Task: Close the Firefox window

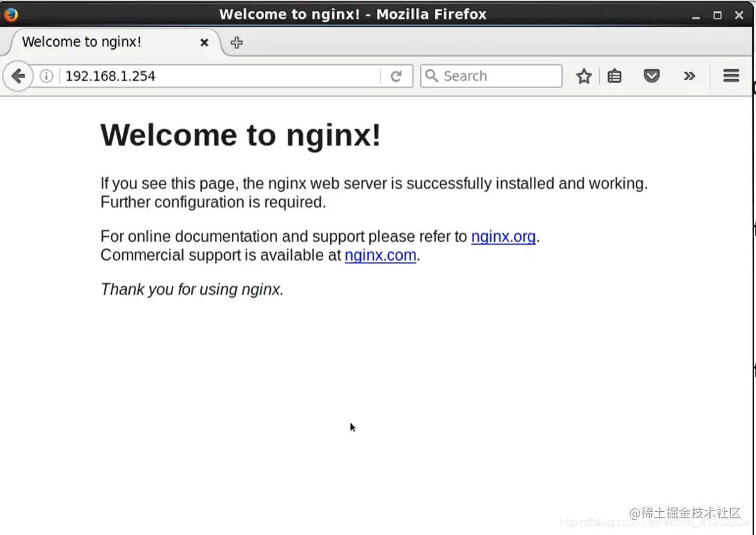Action: pos(739,15)
